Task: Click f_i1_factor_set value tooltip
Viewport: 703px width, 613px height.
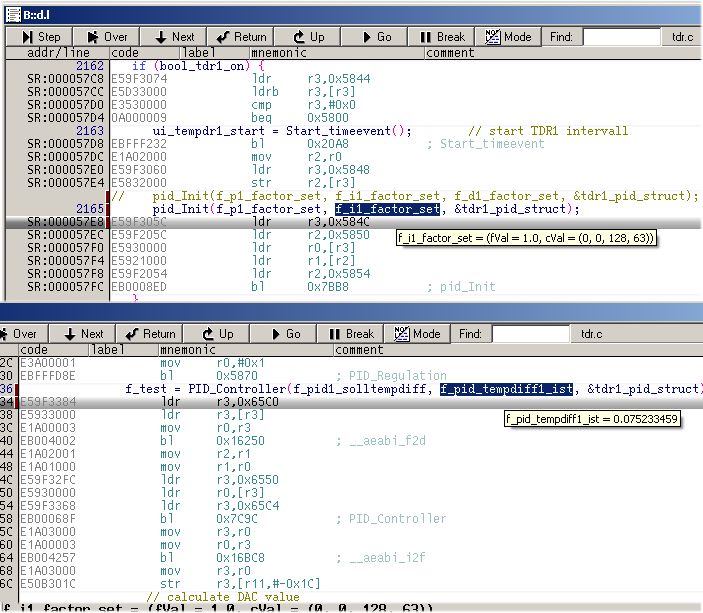Action: point(526,238)
